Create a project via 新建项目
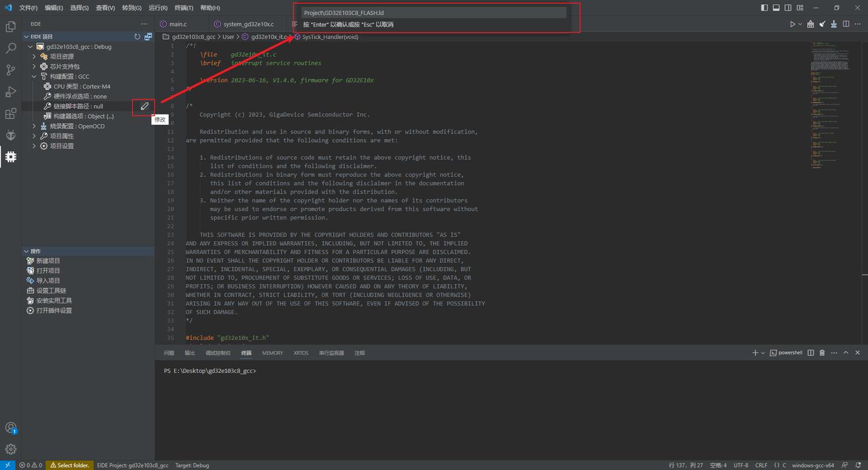The height and width of the screenshot is (470, 868). pyautogui.click(x=49, y=260)
